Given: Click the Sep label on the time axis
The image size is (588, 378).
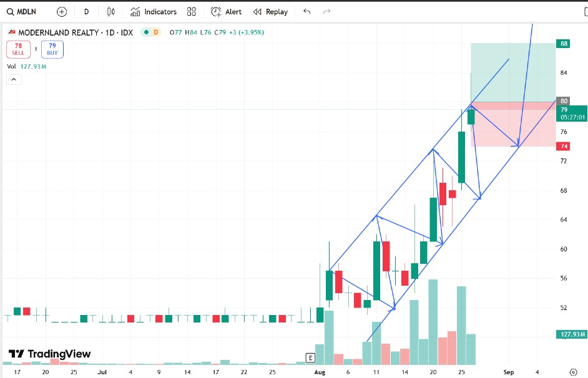Looking at the screenshot, I should coord(509,372).
